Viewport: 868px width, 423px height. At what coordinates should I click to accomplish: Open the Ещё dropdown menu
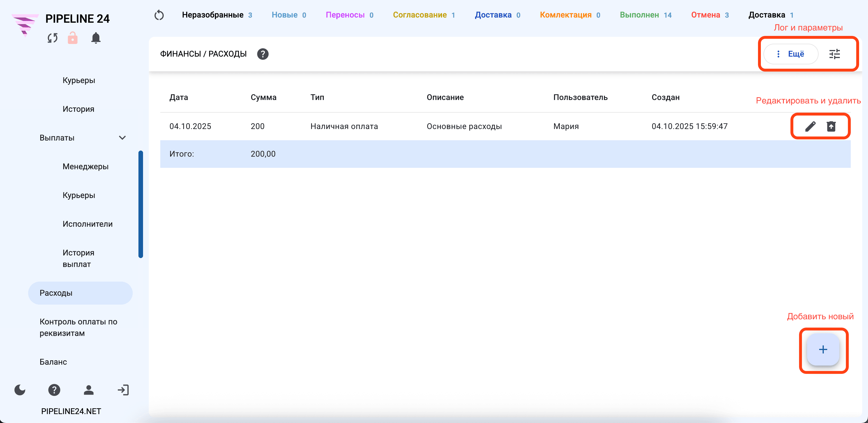point(790,54)
